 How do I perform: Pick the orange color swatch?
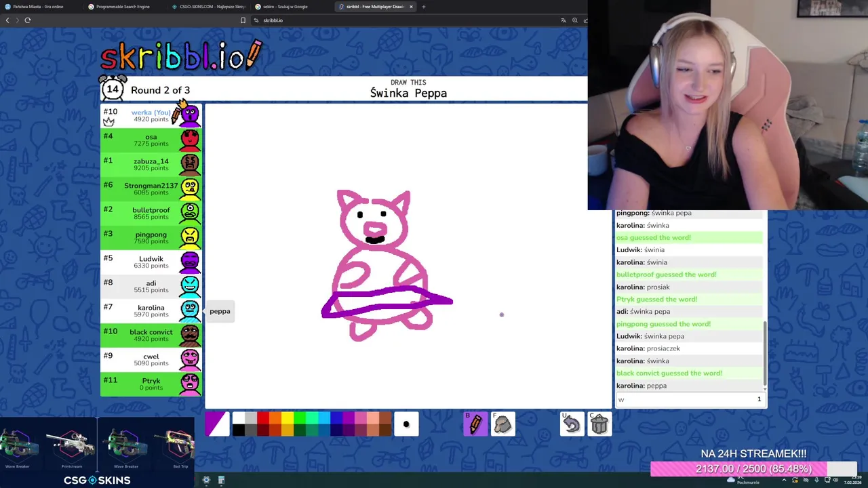(275, 418)
